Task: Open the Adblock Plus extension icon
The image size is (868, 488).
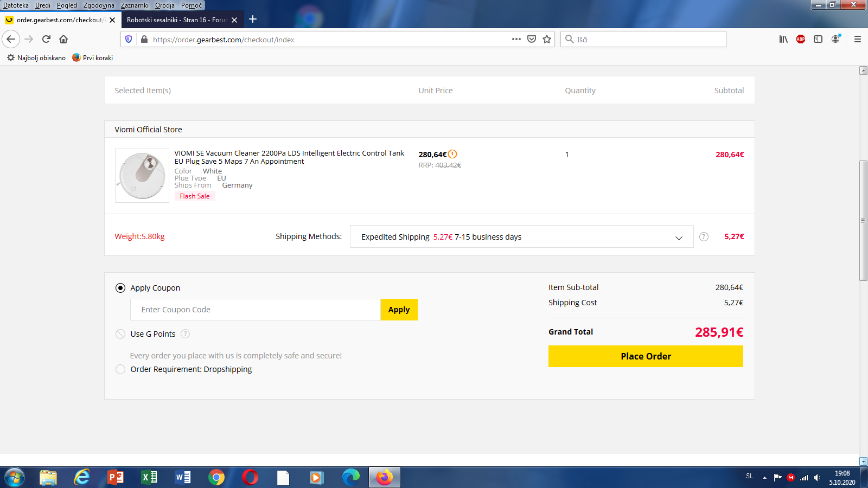Action: tap(800, 39)
